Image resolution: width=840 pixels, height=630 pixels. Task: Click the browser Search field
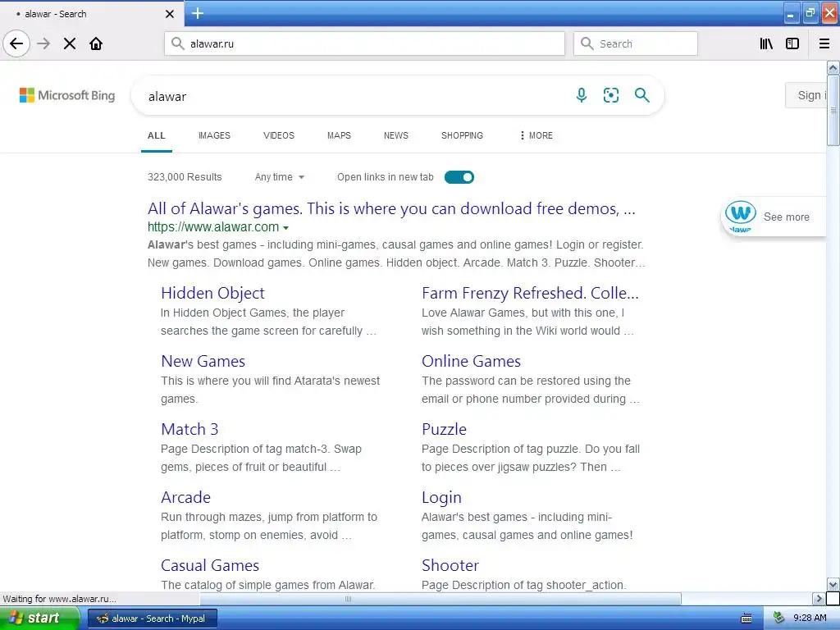click(x=636, y=43)
